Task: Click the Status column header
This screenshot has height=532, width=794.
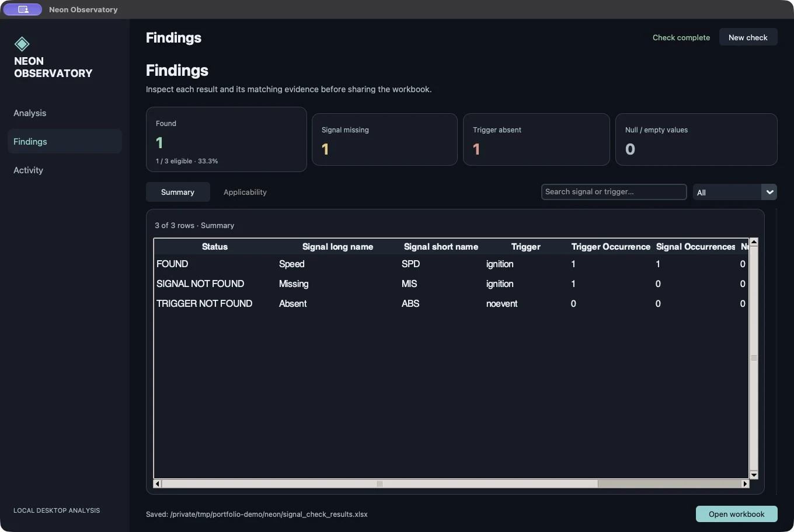Action: [x=215, y=247]
